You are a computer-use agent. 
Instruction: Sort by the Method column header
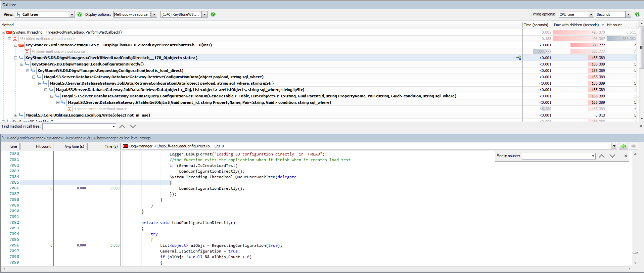(261, 25)
